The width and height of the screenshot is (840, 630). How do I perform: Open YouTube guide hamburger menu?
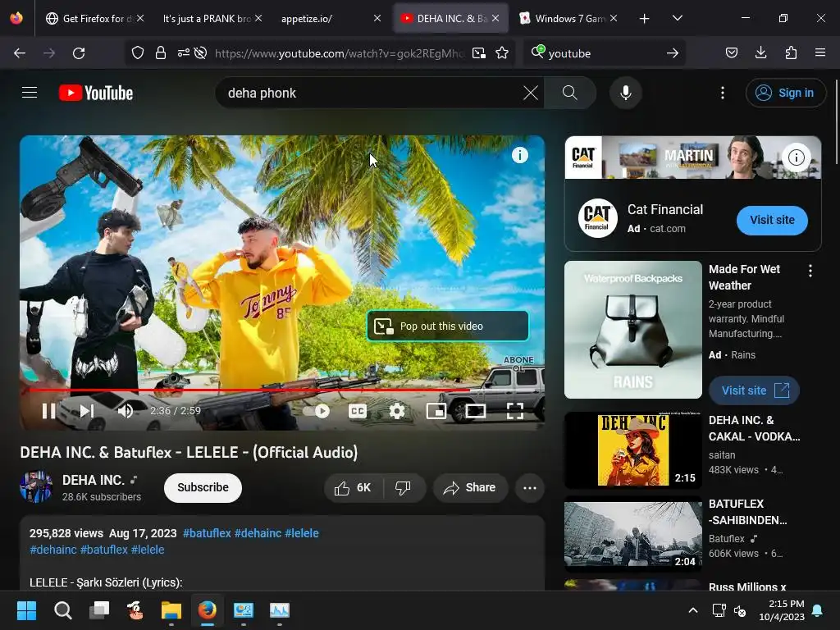[x=30, y=93]
